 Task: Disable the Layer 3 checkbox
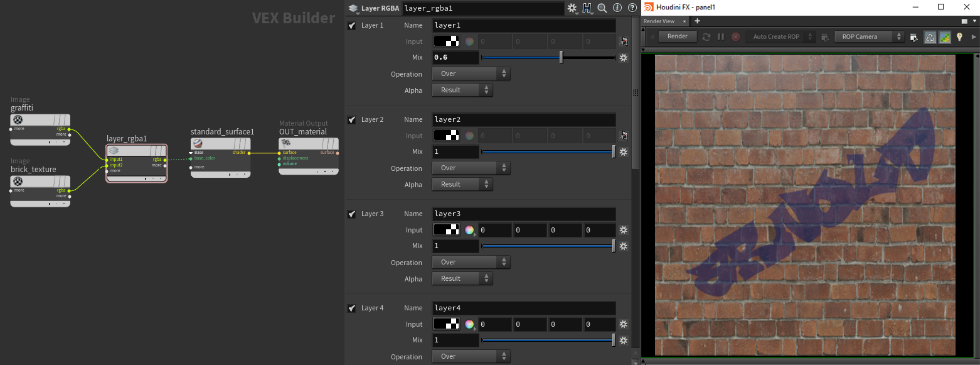[x=352, y=214]
